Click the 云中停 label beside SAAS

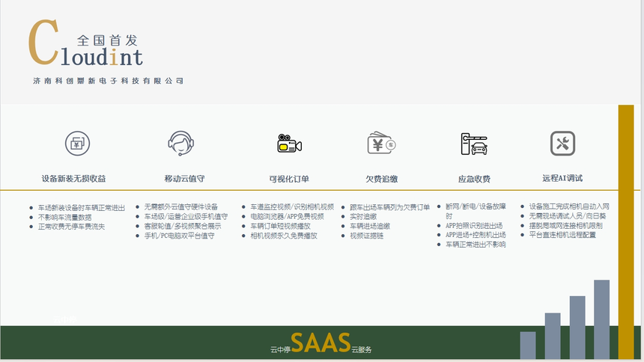click(x=281, y=350)
